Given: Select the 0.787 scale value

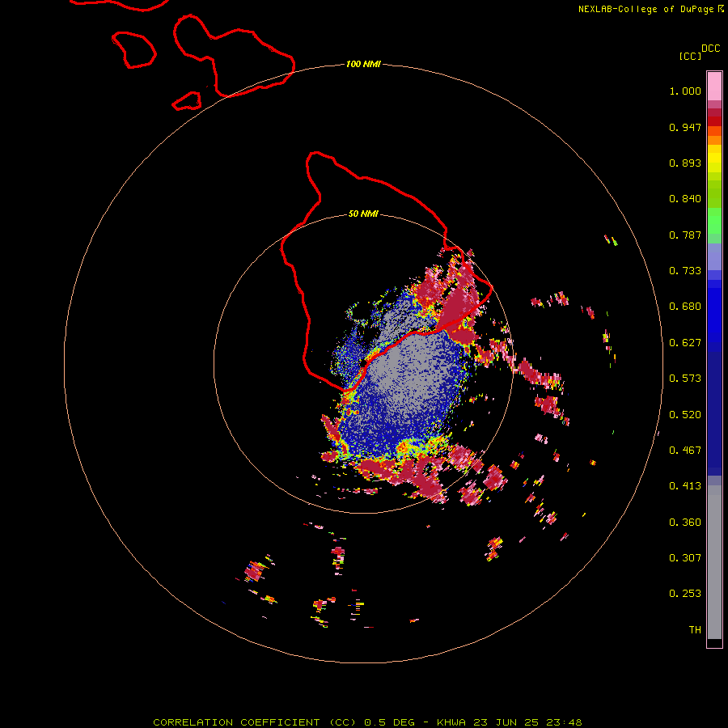Looking at the screenshot, I should (x=685, y=235).
